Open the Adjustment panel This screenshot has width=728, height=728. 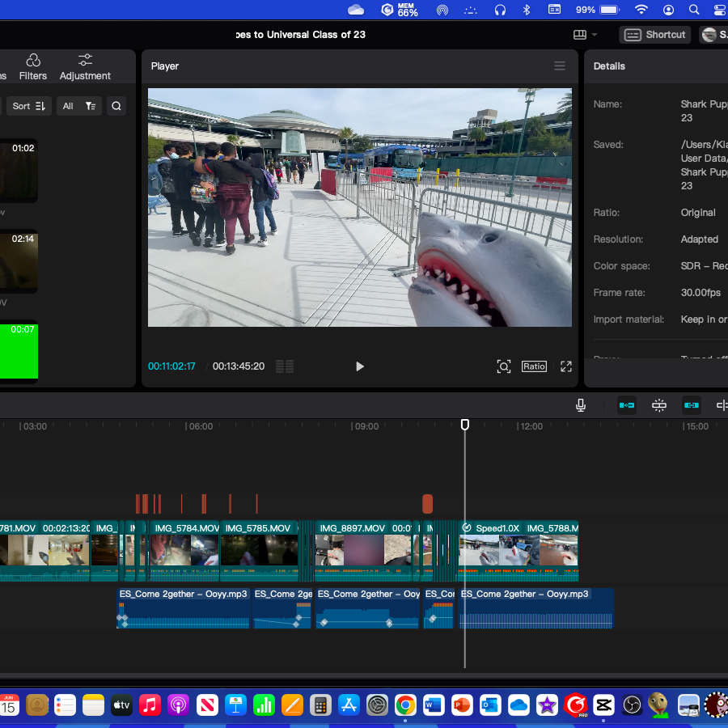coord(85,67)
